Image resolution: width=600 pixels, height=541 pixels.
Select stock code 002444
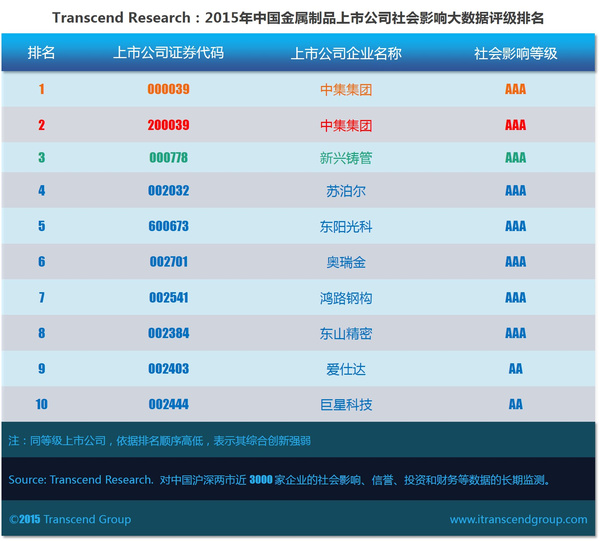tap(168, 404)
